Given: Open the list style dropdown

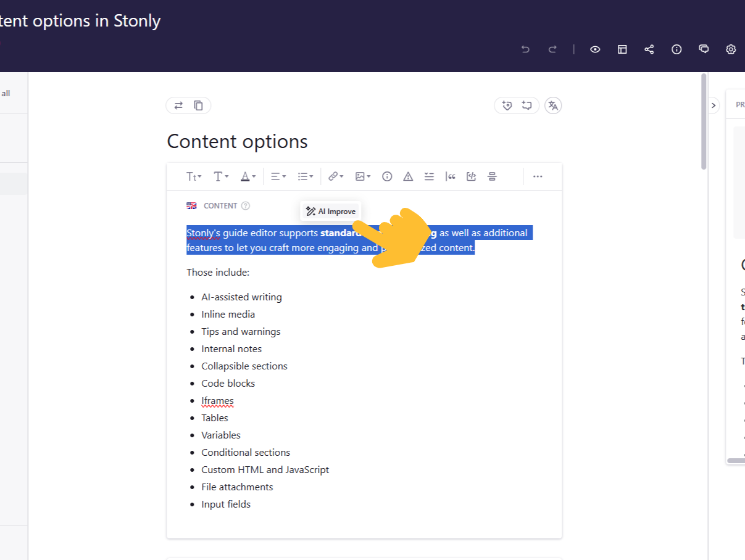Looking at the screenshot, I should pos(304,176).
